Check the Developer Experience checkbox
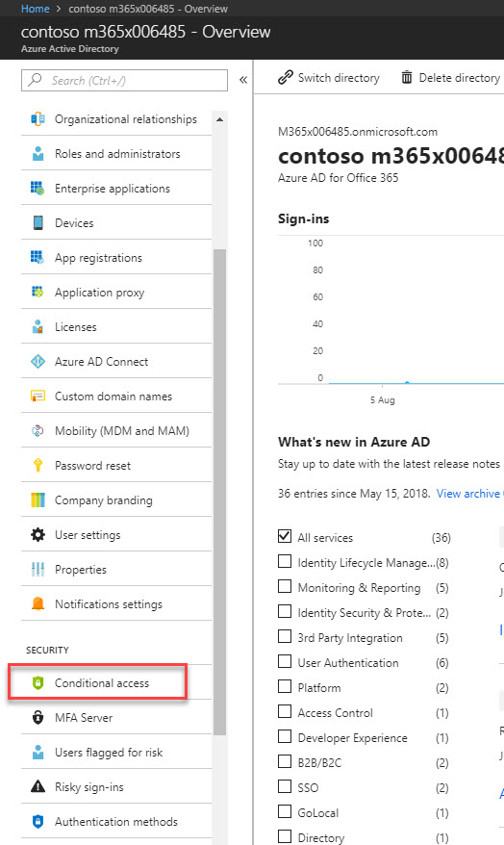The width and height of the screenshot is (504, 845). point(285,736)
